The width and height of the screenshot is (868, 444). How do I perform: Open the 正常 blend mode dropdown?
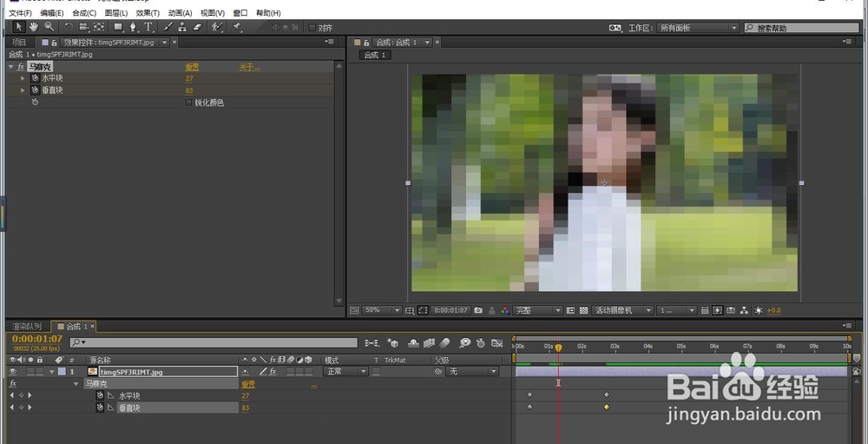(x=346, y=371)
